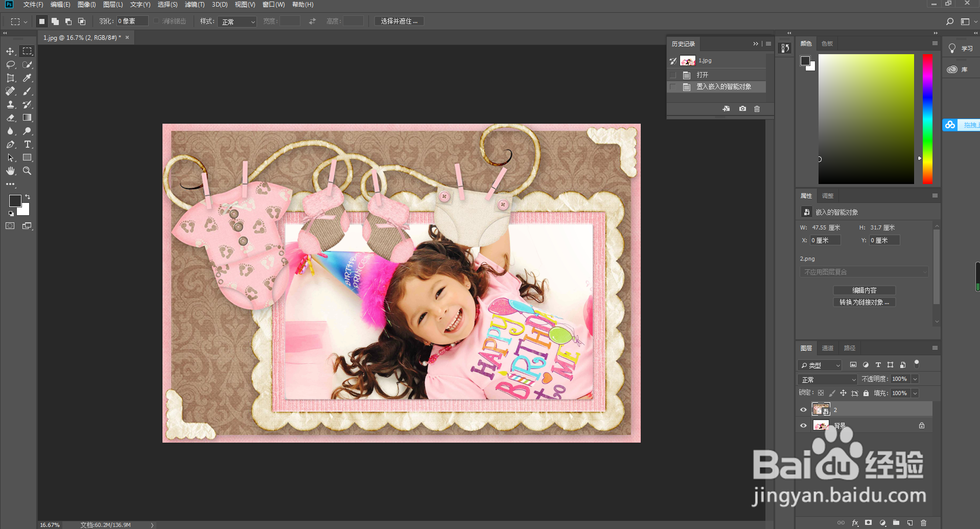Delete current history state with trash icon
The width and height of the screenshot is (980, 529).
pyautogui.click(x=757, y=109)
